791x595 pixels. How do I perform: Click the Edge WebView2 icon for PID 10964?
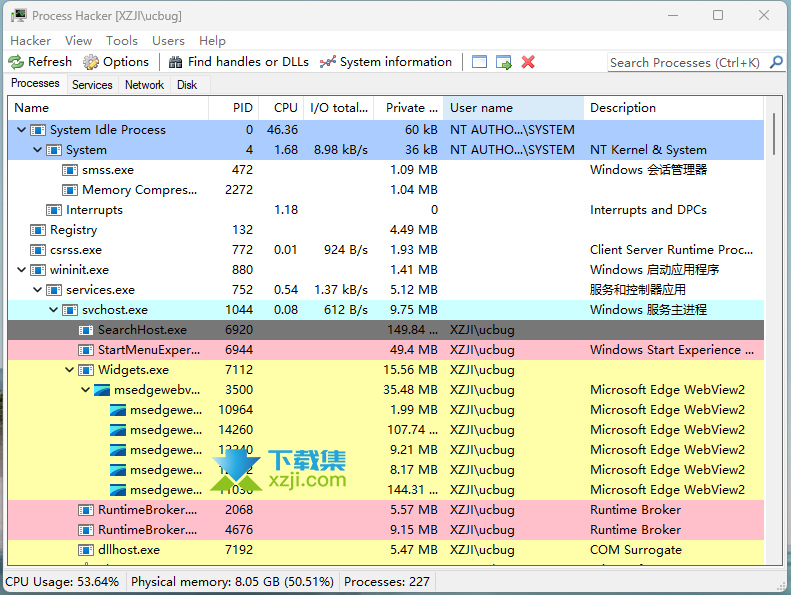(x=118, y=410)
